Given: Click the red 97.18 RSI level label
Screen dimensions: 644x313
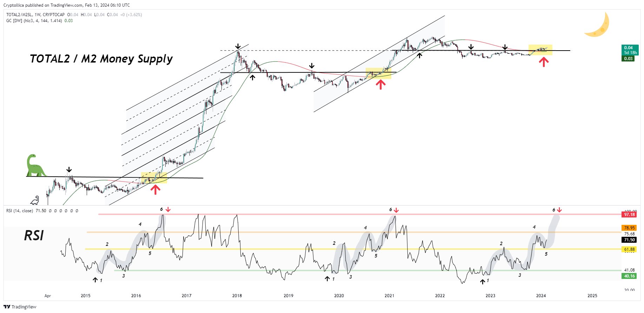Looking at the screenshot, I should pyautogui.click(x=629, y=214).
